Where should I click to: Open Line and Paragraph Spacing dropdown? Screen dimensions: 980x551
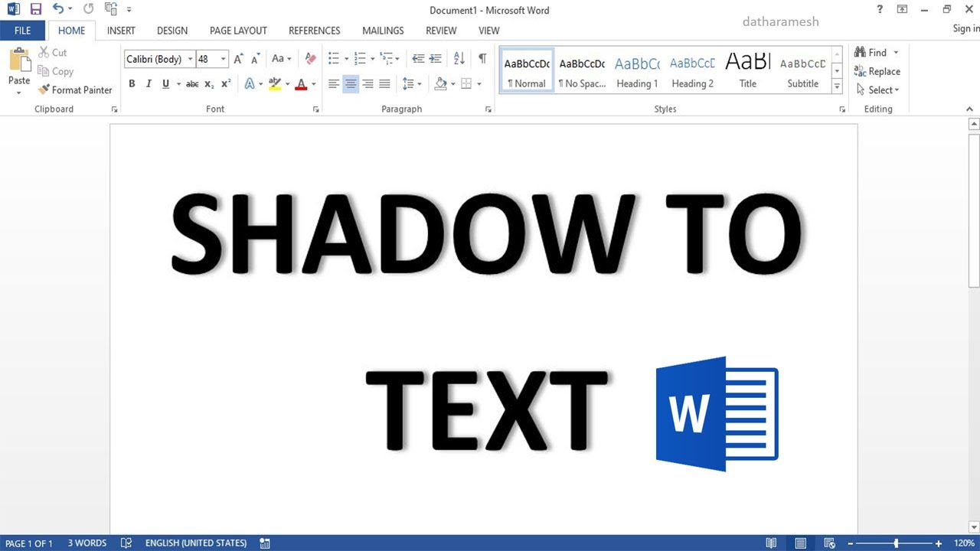click(411, 84)
